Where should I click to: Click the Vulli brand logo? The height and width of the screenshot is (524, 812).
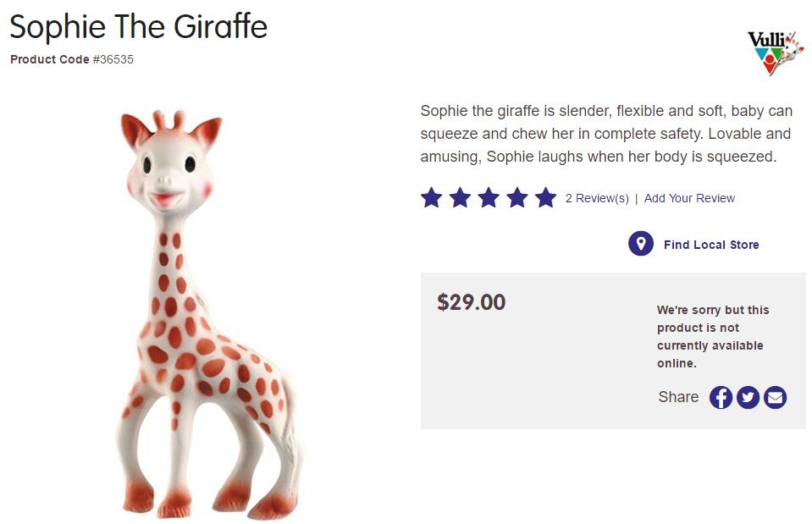click(774, 52)
